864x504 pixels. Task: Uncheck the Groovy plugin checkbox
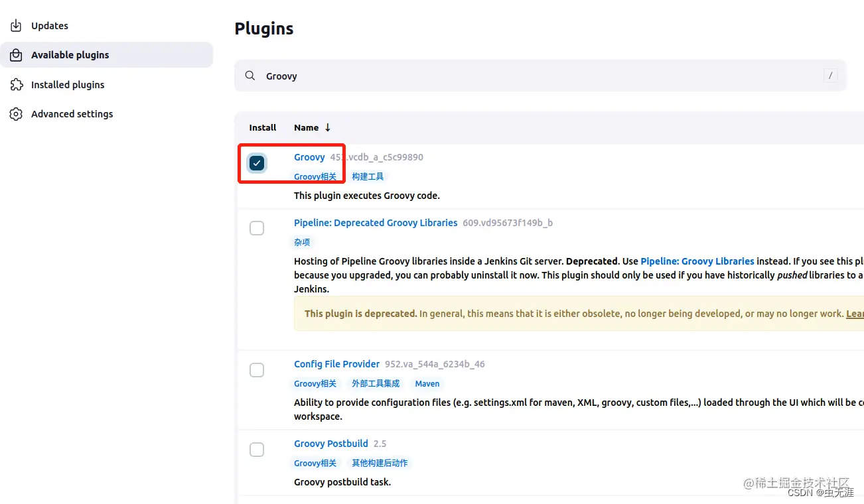point(257,162)
